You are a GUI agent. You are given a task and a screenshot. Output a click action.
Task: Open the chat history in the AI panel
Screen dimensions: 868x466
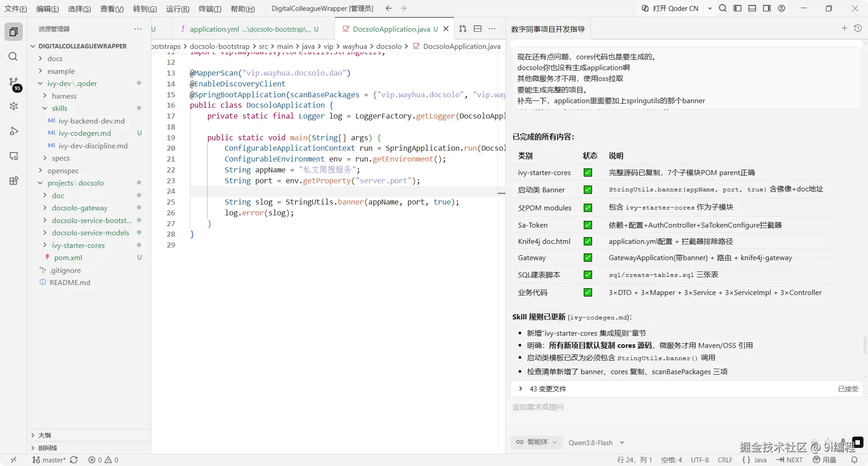click(x=858, y=29)
